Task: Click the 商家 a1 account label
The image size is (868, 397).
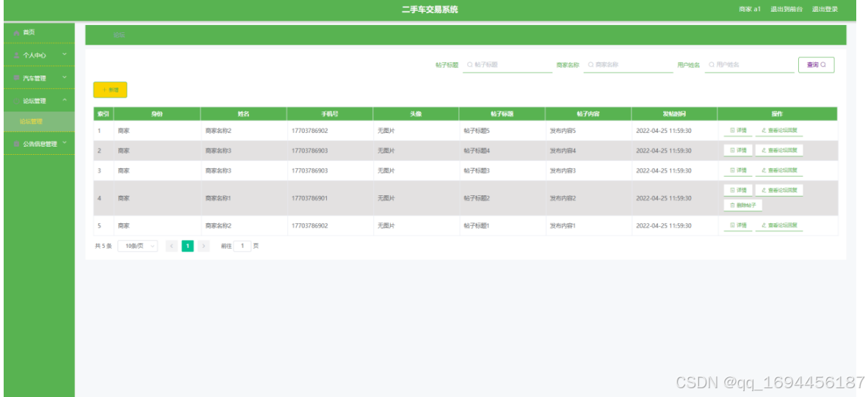Action: [750, 10]
